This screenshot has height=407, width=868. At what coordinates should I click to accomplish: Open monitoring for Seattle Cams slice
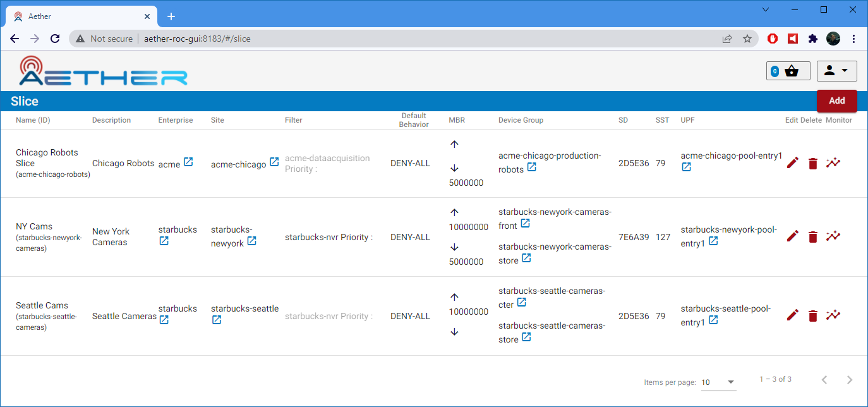[x=833, y=315]
